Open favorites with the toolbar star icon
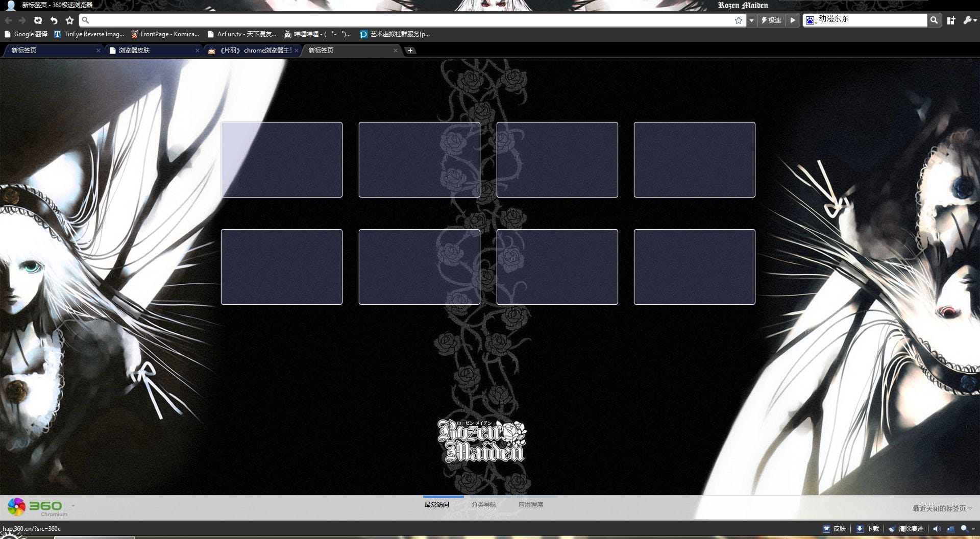This screenshot has height=539, width=980. point(70,20)
